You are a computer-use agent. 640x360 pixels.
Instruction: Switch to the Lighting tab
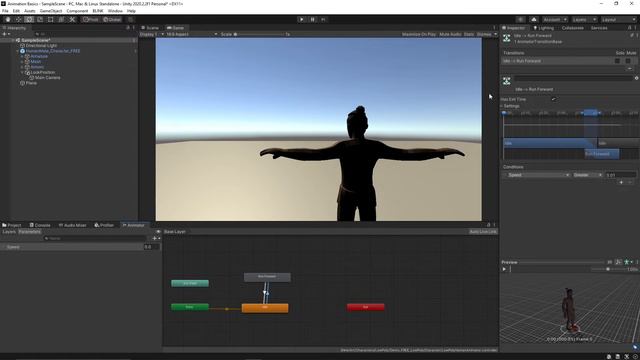543,28
